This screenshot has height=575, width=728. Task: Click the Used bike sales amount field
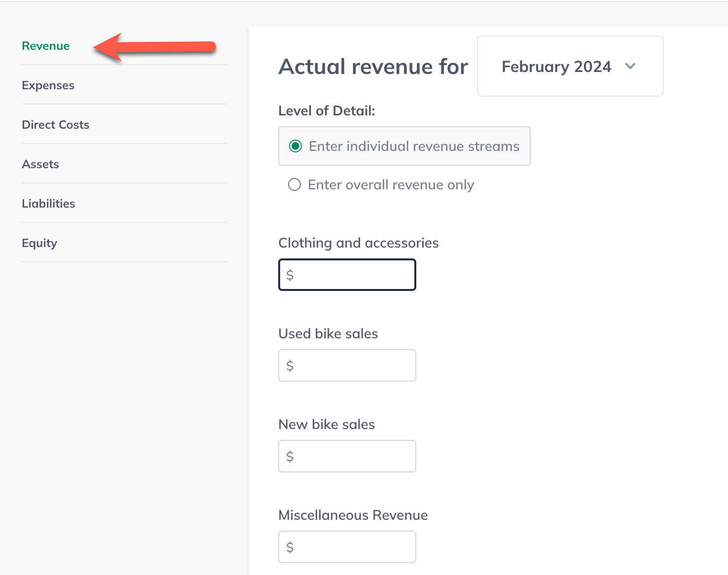(x=347, y=365)
